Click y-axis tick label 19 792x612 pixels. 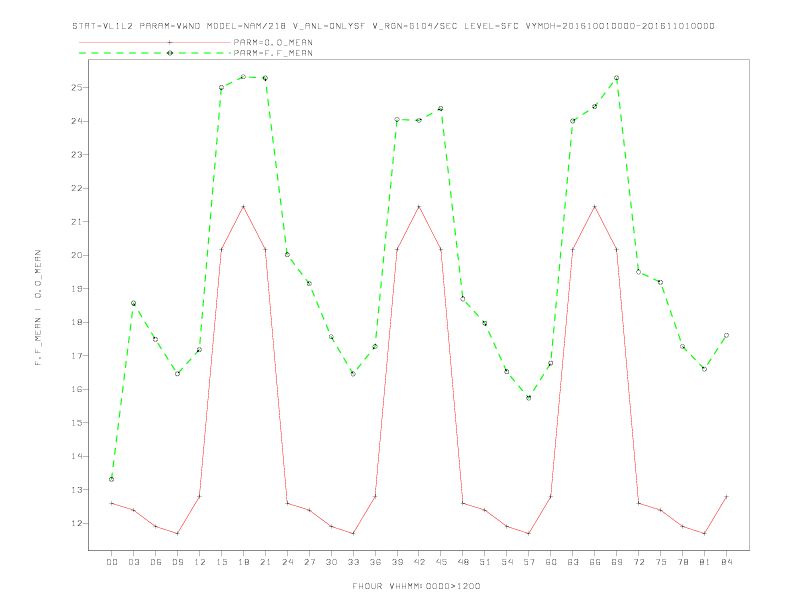pyautogui.click(x=76, y=289)
